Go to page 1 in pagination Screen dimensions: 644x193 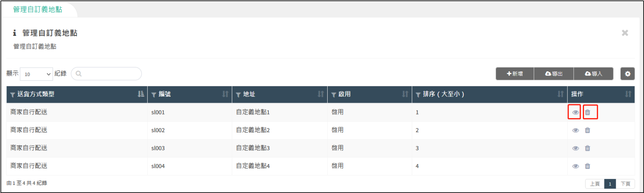click(610, 184)
